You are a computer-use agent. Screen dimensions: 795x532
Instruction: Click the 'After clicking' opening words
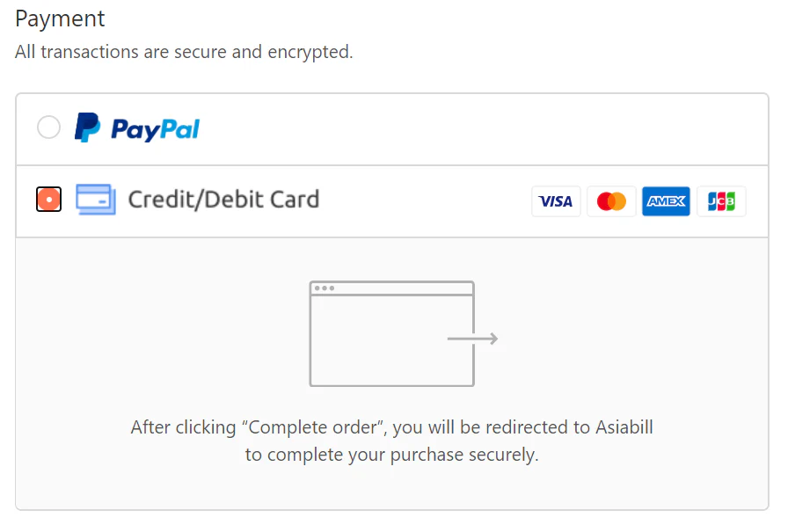[184, 427]
